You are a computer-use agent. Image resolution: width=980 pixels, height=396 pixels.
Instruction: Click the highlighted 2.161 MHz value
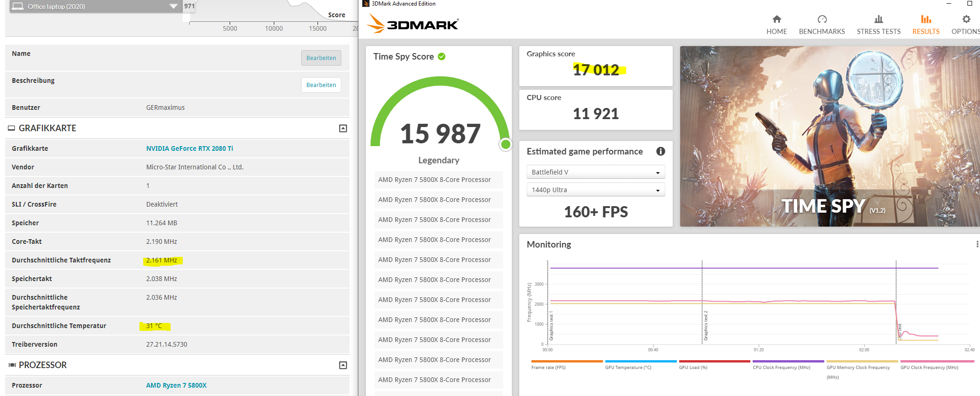point(161,260)
